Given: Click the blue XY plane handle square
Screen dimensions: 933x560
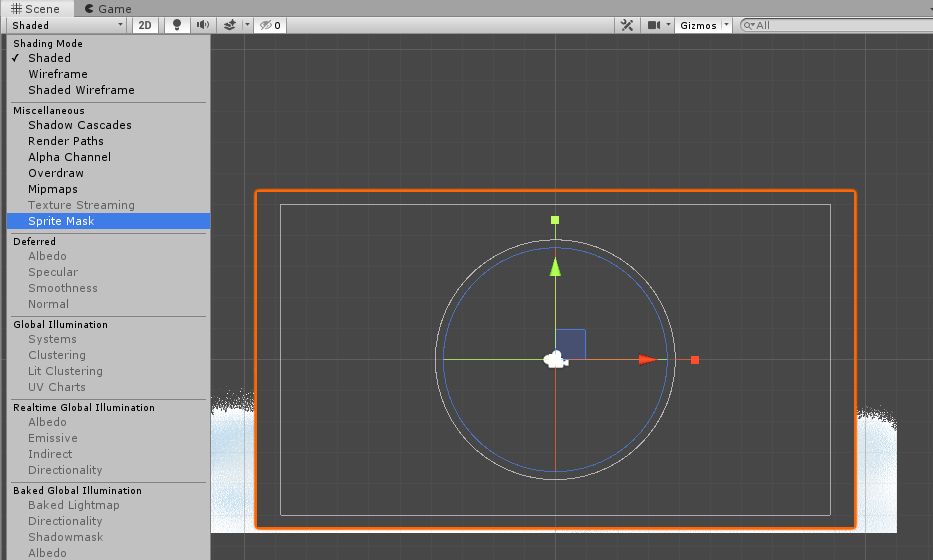Looking at the screenshot, I should 571,344.
